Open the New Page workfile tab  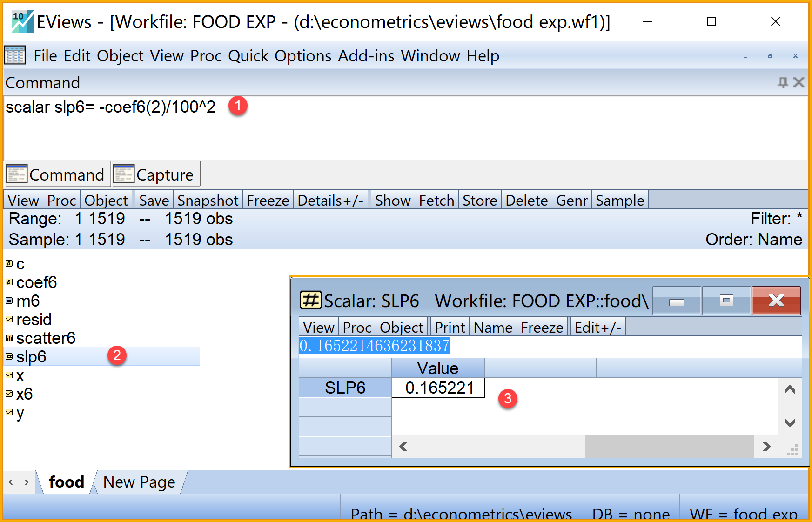(x=139, y=482)
